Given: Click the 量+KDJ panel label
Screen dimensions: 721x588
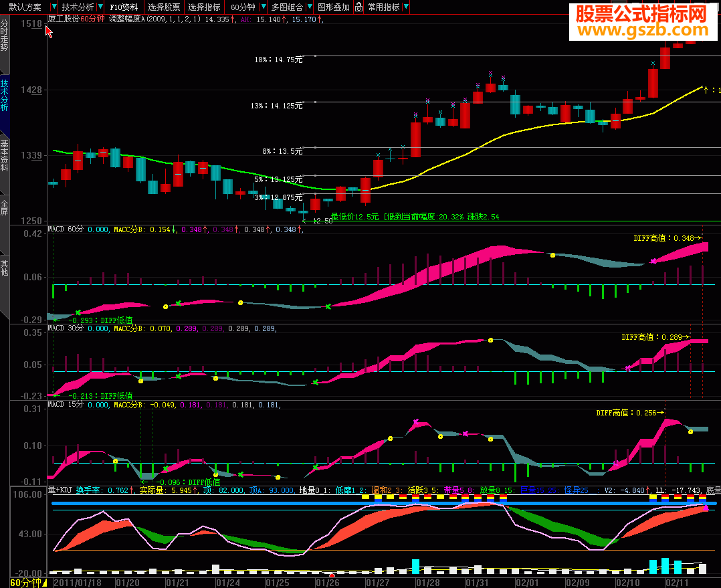Looking at the screenshot, I should (60, 490).
